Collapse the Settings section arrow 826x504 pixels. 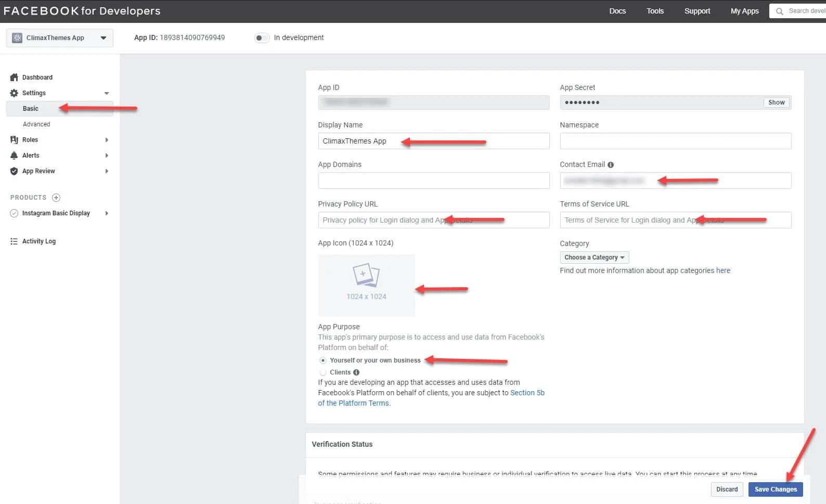point(107,94)
